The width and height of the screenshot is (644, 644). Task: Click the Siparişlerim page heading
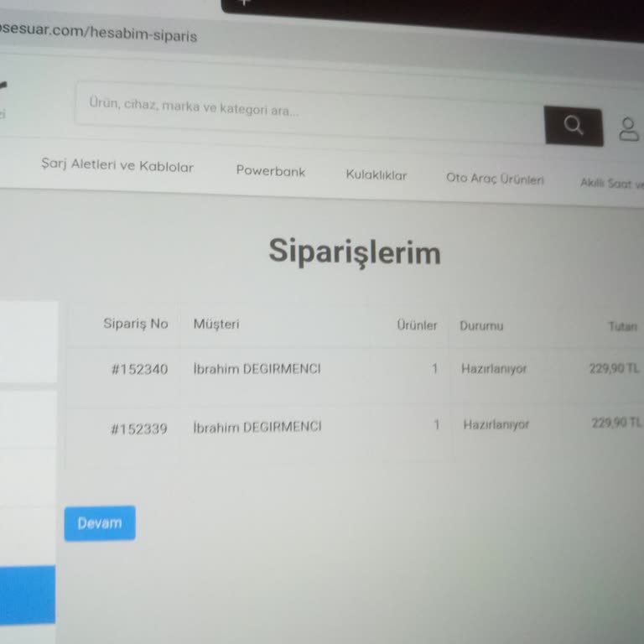[355, 252]
